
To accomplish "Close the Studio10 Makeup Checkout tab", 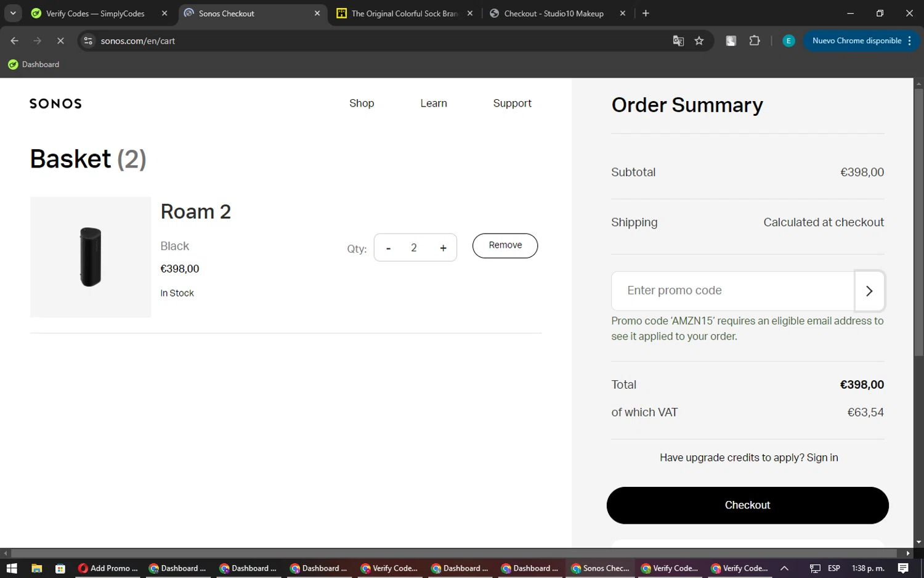I will [x=623, y=14].
